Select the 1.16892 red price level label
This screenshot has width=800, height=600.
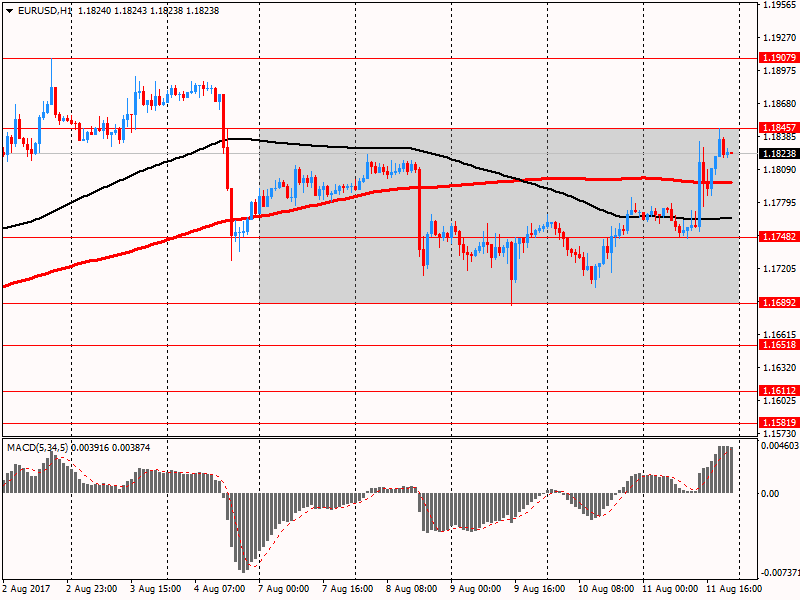click(779, 303)
